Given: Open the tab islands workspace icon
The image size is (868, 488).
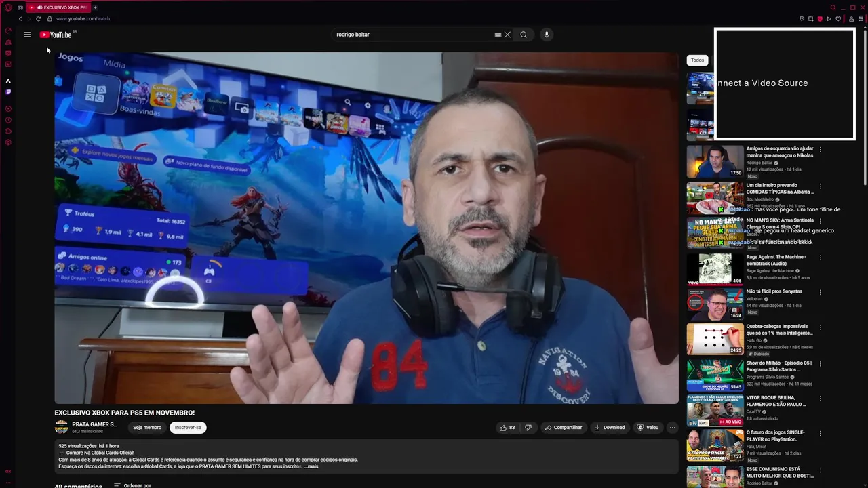Looking at the screenshot, I should (20, 7).
